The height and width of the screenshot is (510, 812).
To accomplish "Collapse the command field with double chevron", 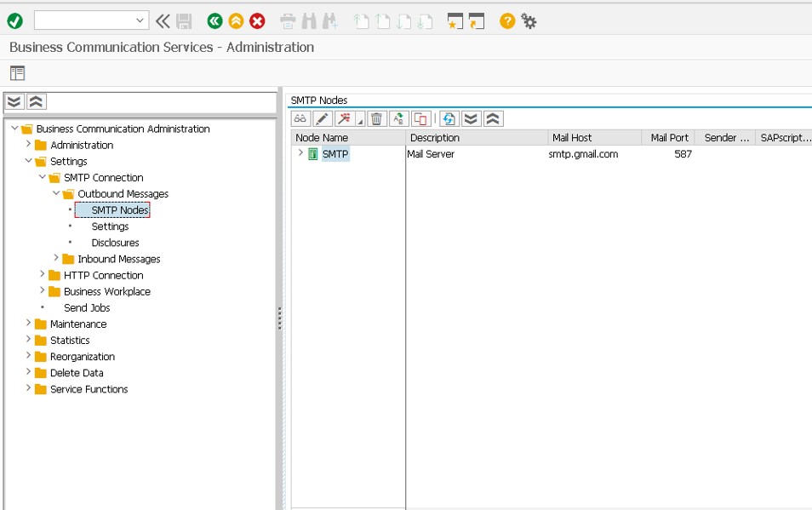I will (163, 21).
